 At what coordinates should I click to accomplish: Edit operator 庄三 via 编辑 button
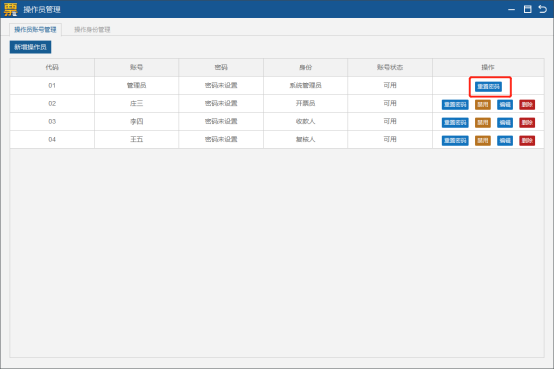(505, 105)
